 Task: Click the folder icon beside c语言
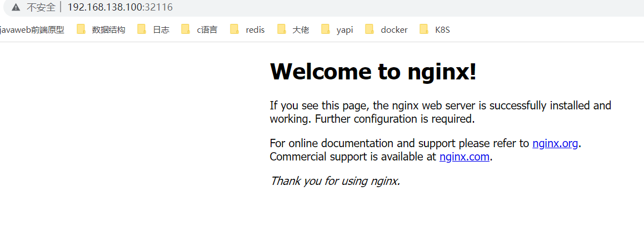tap(186, 29)
